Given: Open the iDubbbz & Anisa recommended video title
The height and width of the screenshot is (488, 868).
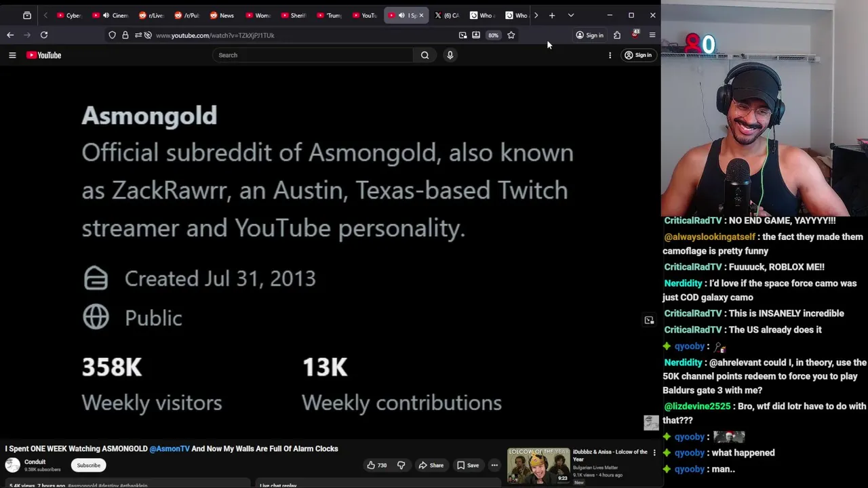Looking at the screenshot, I should point(610,455).
